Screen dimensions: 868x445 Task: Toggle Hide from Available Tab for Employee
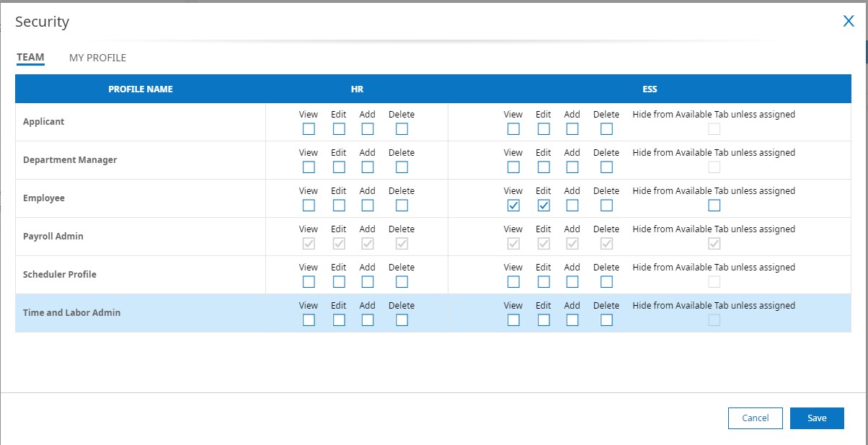(714, 206)
